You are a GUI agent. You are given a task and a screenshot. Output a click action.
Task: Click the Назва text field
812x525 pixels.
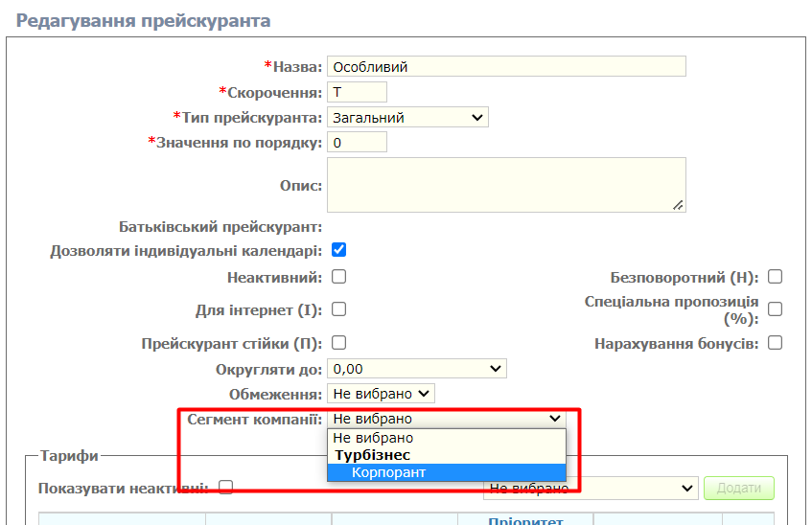click(x=506, y=67)
